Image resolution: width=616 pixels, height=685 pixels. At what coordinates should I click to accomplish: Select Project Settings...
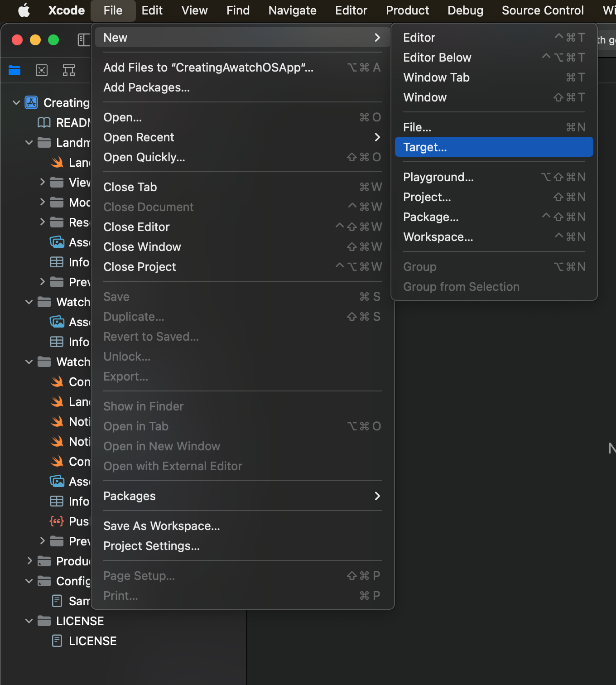click(243, 546)
